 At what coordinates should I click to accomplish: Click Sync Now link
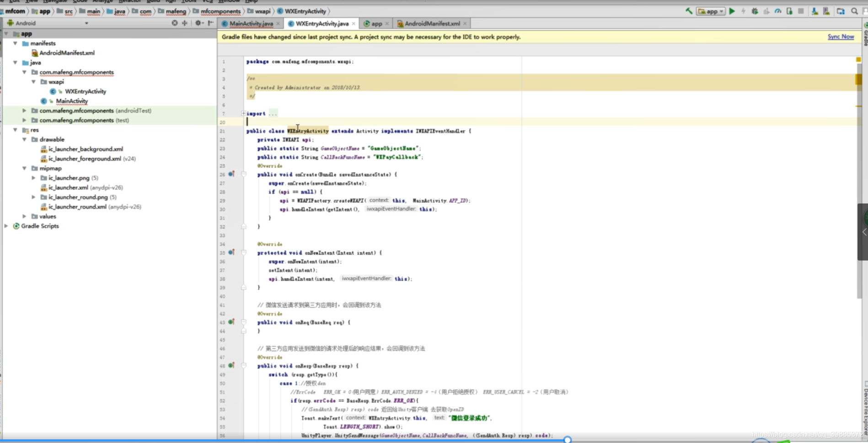point(841,37)
